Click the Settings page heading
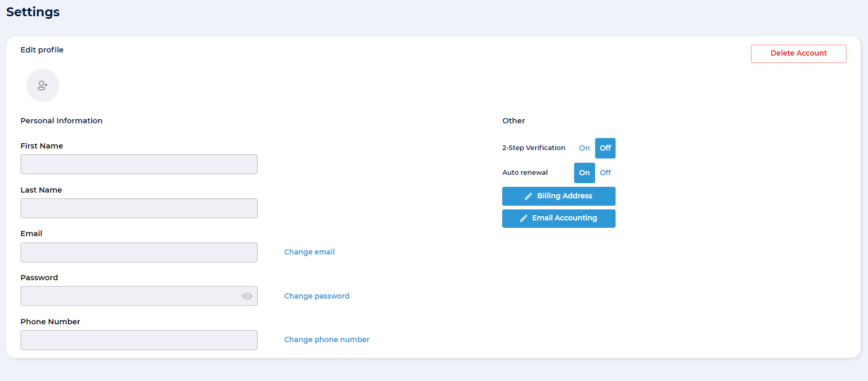This screenshot has width=868, height=381. [33, 12]
